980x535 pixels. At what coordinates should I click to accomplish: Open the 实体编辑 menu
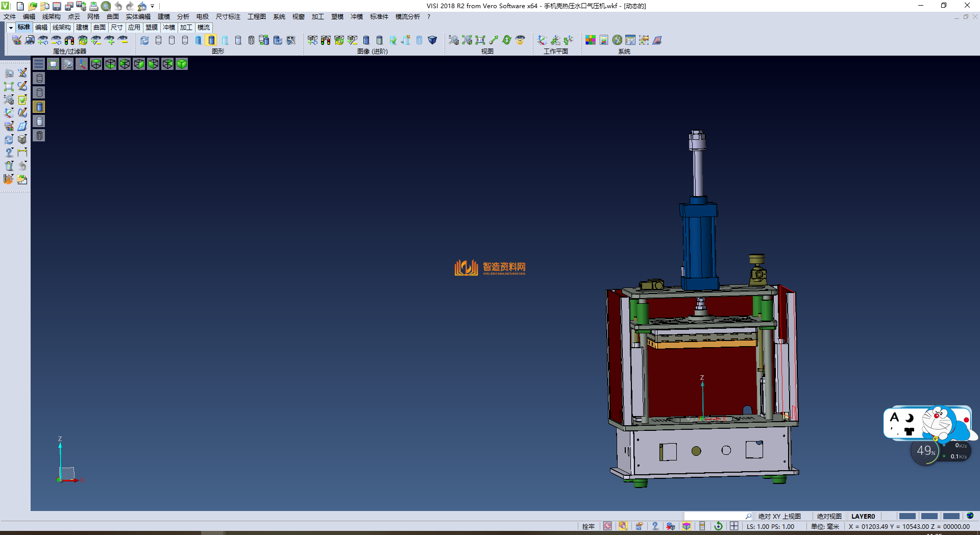[x=138, y=17]
